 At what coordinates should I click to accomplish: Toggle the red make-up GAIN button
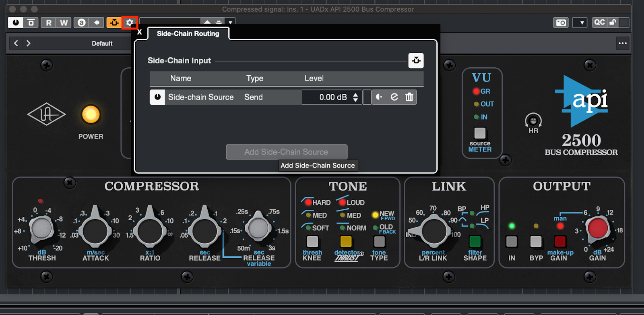(x=560, y=241)
